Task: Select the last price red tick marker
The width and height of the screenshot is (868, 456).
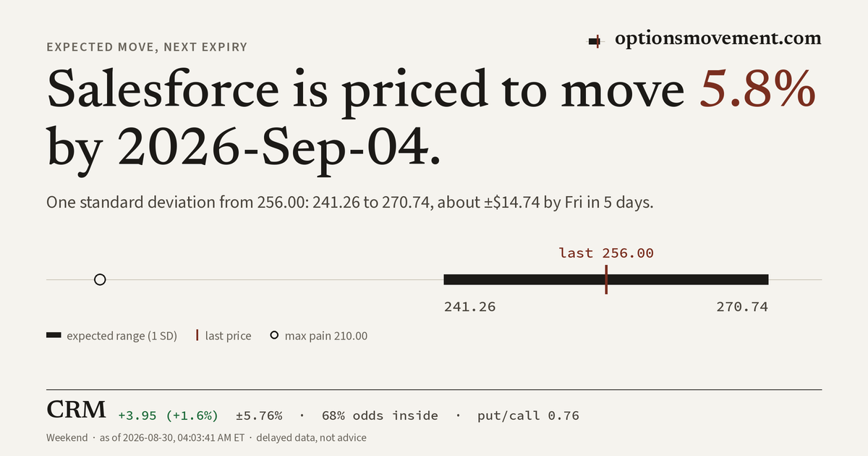Action: (606, 279)
